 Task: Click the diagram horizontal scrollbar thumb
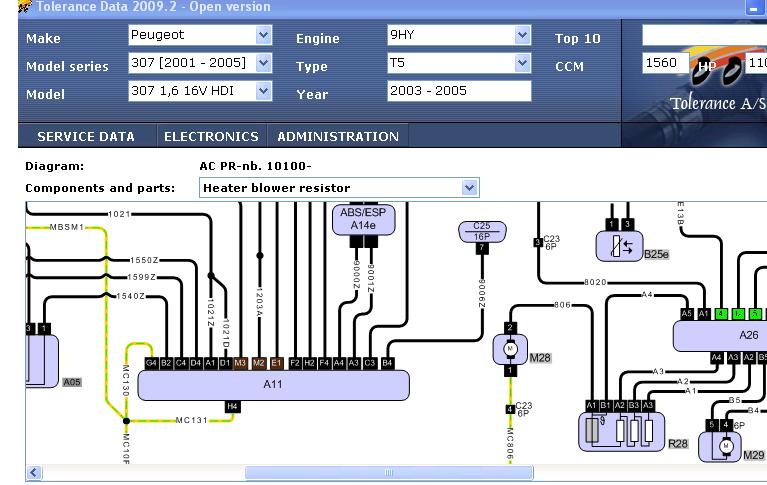pos(389,473)
